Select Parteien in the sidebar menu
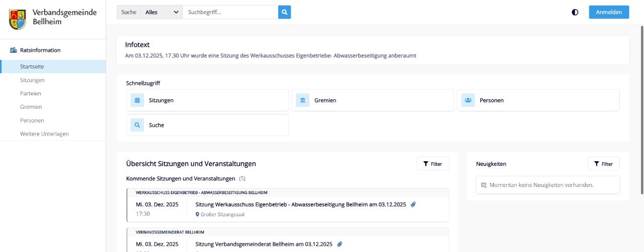 (31, 94)
